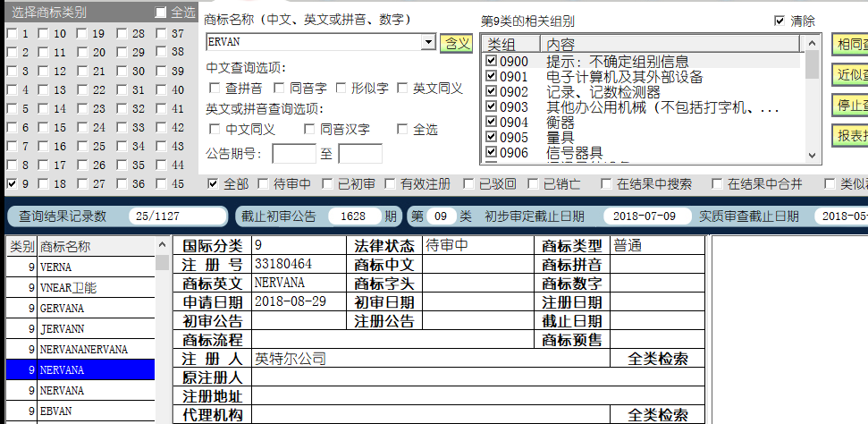This screenshot has height=424, width=868.
Task: Check the 同音汉字 option
Action: tap(309, 130)
